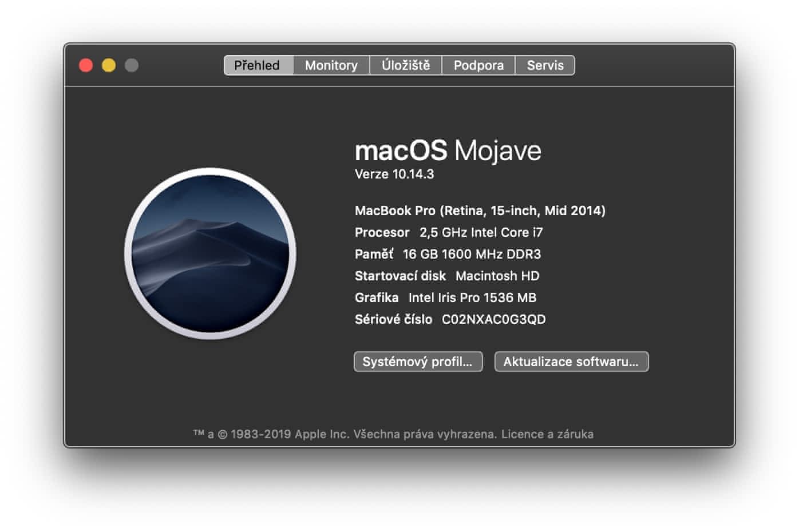Click the macOS Mojave desert logo
The height and width of the screenshot is (532, 799).
point(210,253)
